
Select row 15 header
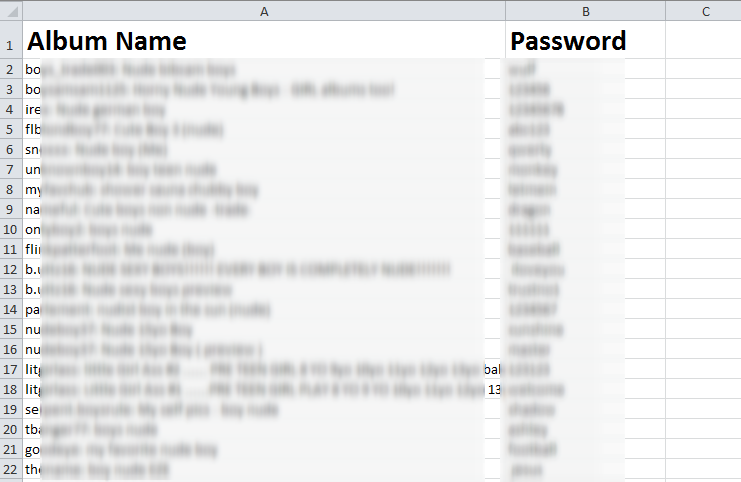coord(11,329)
